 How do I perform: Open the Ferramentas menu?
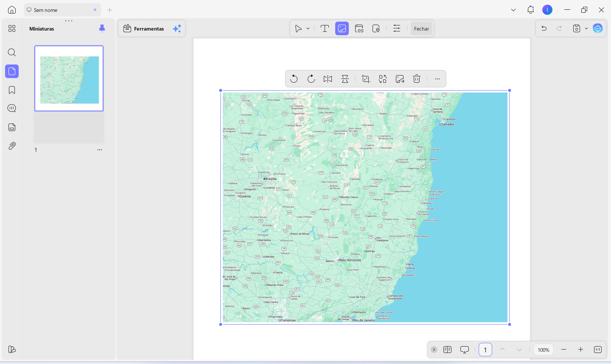pos(144,29)
